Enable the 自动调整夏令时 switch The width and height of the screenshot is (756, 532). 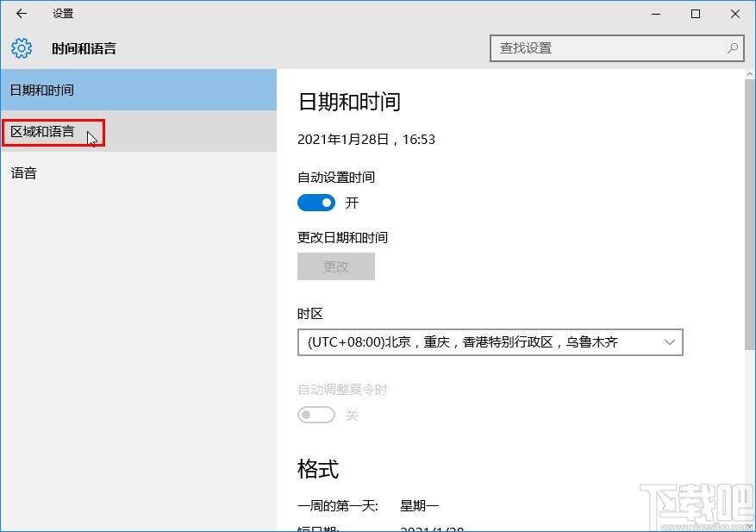(x=316, y=415)
